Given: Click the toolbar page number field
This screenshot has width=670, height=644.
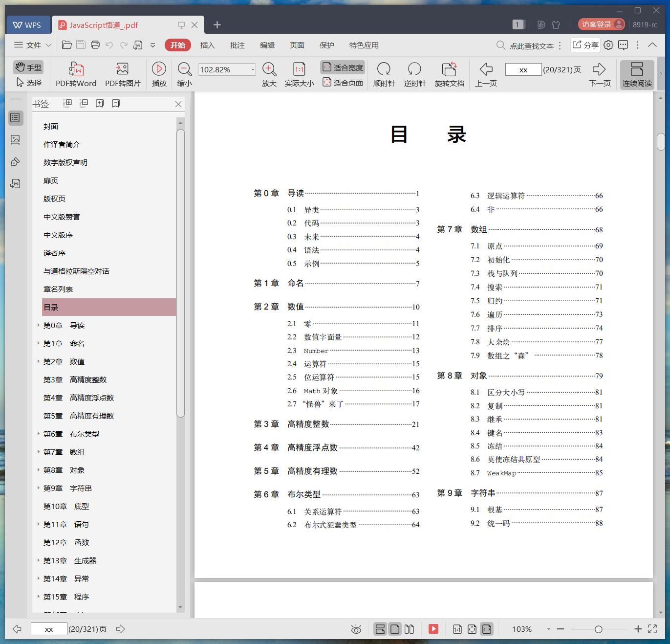Looking at the screenshot, I should (x=523, y=69).
